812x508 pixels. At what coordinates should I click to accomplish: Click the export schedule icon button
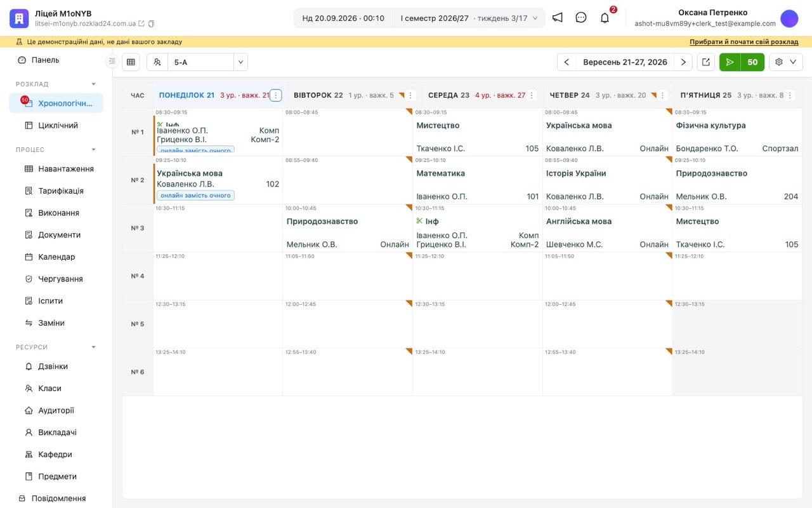coord(705,62)
